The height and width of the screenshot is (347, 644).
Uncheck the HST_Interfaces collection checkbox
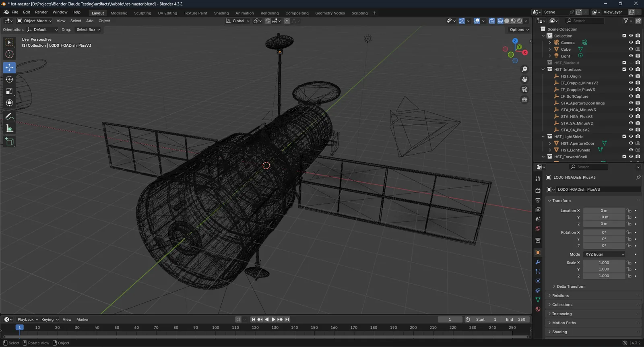624,69
